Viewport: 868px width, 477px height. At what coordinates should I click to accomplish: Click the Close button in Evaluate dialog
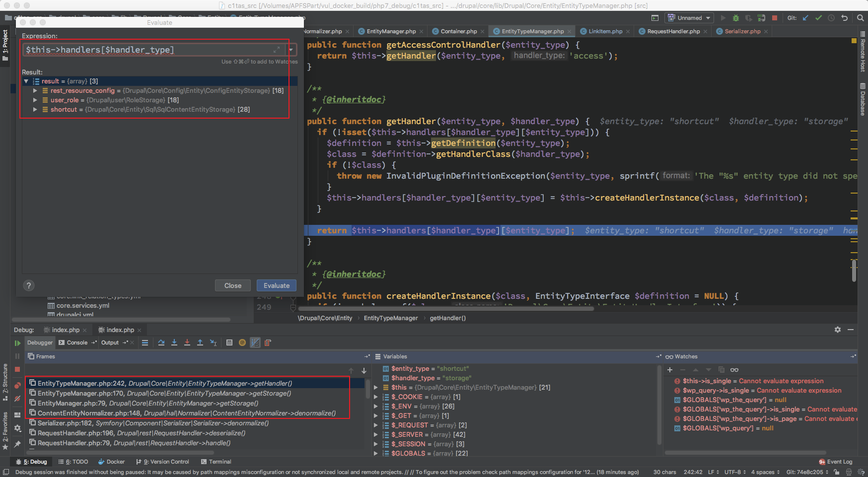click(232, 285)
